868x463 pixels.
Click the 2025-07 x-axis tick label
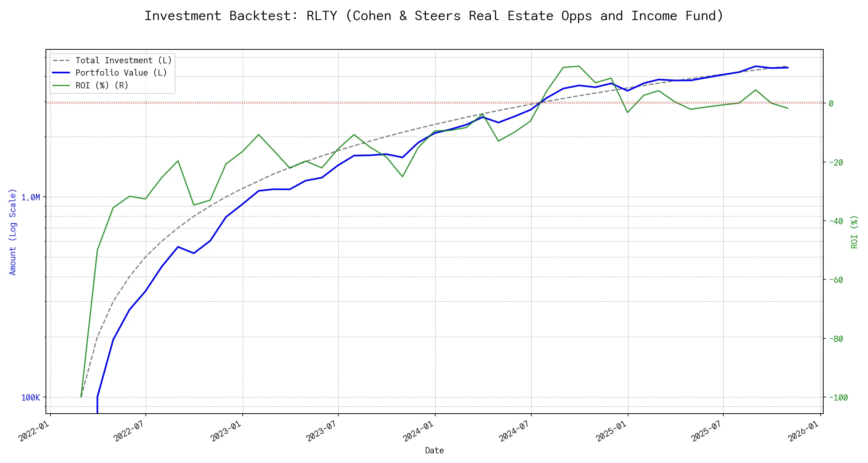[707, 431]
